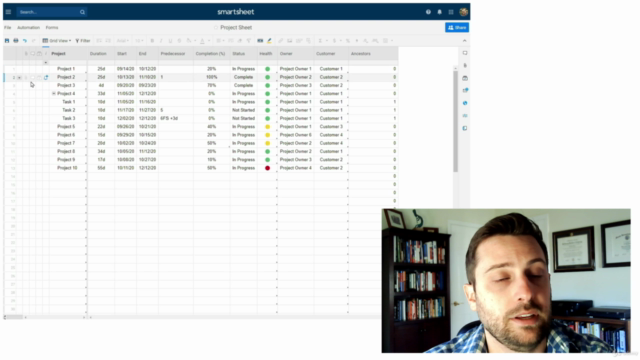This screenshot has width=640, height=360.
Task: Open the Automation menu
Action: [x=29, y=27]
